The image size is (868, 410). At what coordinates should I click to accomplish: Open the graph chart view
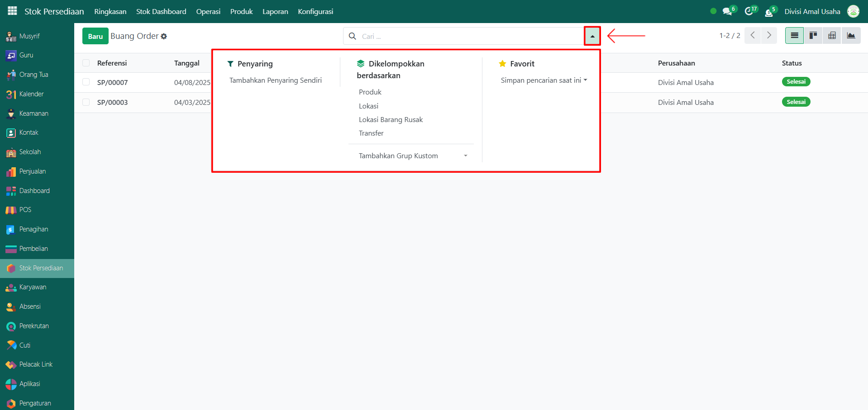(x=851, y=36)
